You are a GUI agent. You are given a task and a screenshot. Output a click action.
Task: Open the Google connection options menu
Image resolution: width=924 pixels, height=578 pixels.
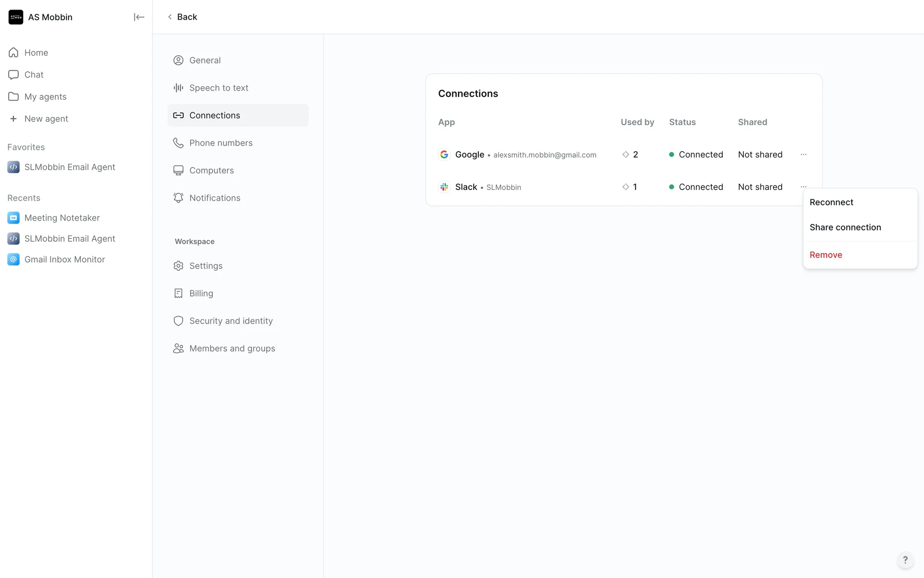point(803,155)
